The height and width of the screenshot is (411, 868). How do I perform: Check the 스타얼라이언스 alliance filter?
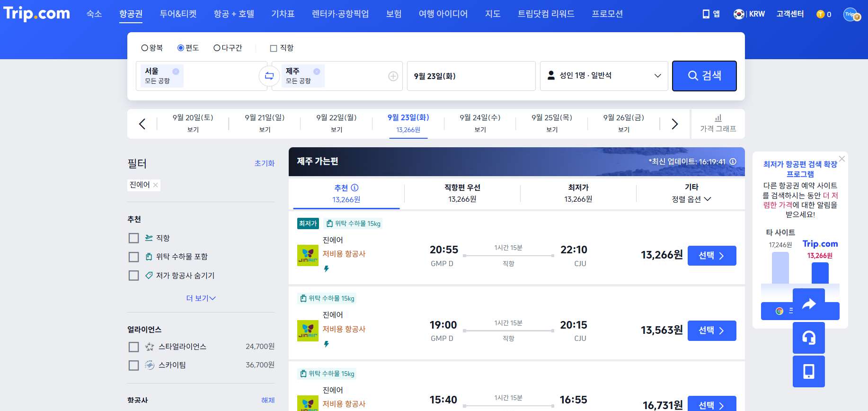(134, 347)
